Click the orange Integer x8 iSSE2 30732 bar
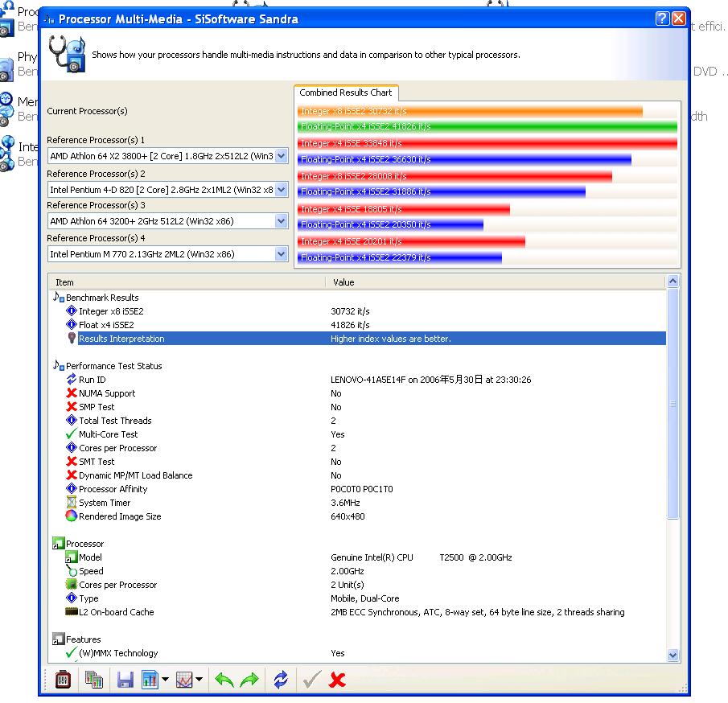 click(470, 111)
